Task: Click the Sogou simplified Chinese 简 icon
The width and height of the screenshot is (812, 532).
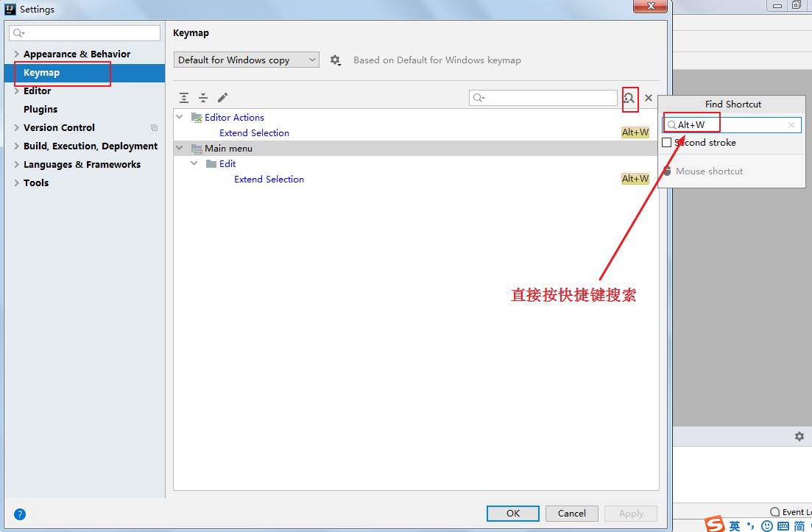Action: point(799,526)
